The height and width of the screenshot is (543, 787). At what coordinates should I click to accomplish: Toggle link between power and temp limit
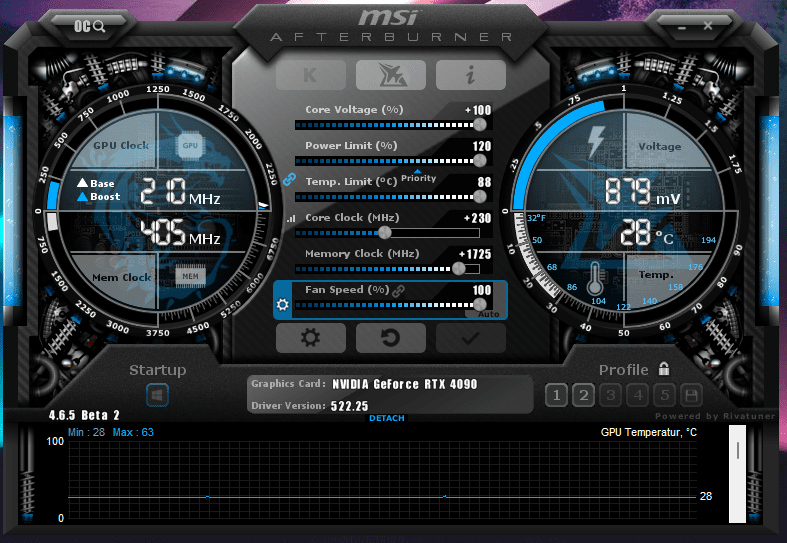coord(289,179)
